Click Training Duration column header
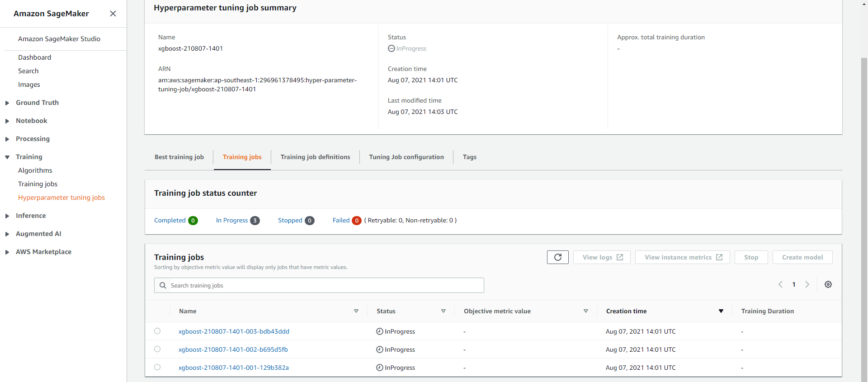Image resolution: width=868 pixels, height=382 pixels. pos(768,311)
